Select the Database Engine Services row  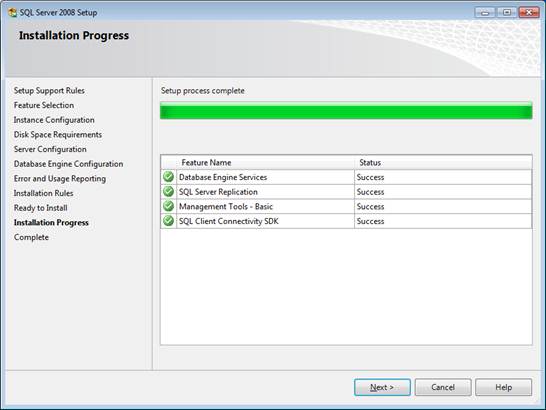[x=346, y=177]
